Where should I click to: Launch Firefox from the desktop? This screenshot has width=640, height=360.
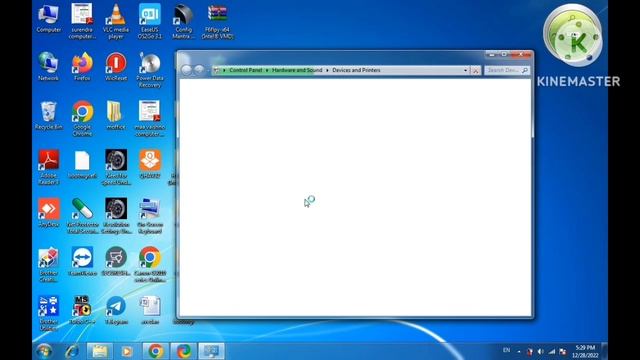coord(82,67)
